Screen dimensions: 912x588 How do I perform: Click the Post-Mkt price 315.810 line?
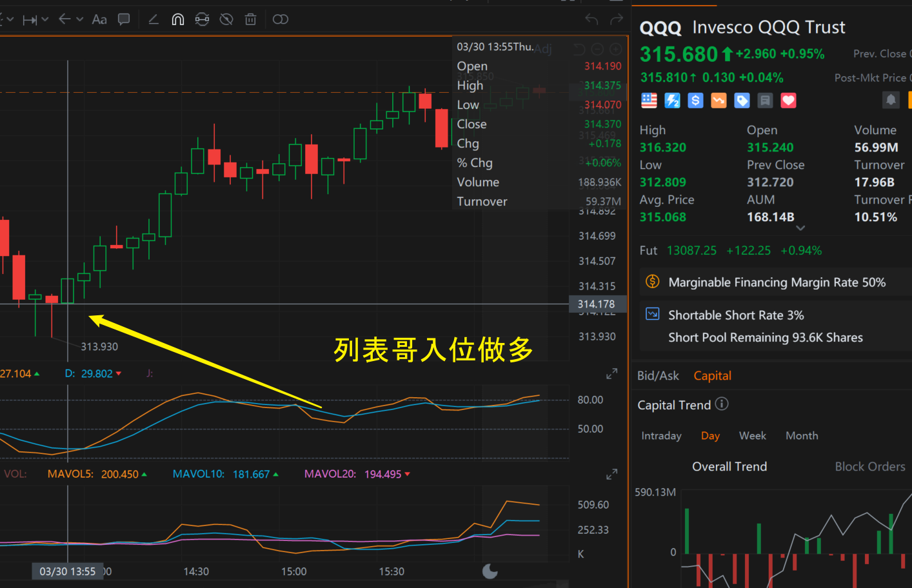[712, 78]
